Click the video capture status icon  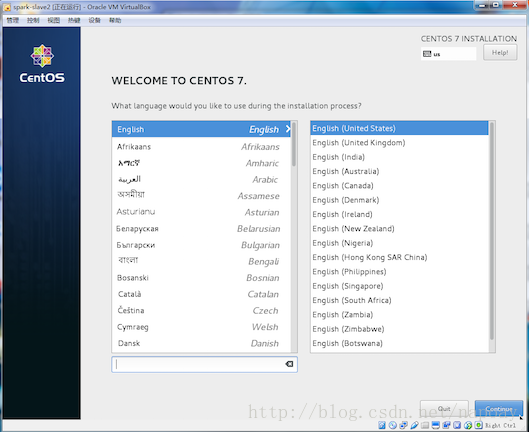click(x=446, y=425)
